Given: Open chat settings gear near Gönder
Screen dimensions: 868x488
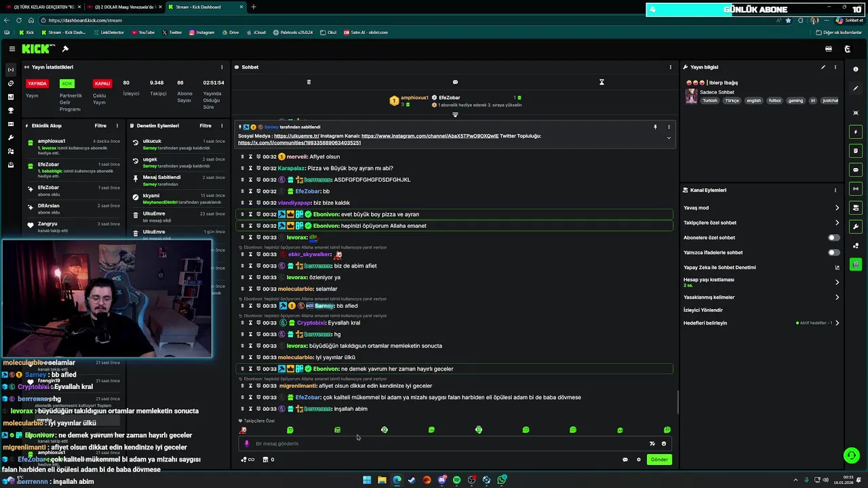Looking at the screenshot, I should tap(638, 460).
